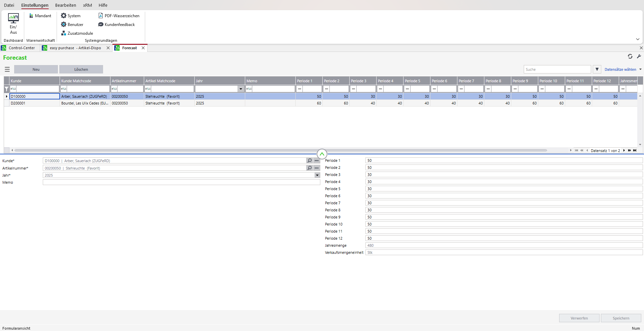Open the Datei menu

pyautogui.click(x=9, y=5)
